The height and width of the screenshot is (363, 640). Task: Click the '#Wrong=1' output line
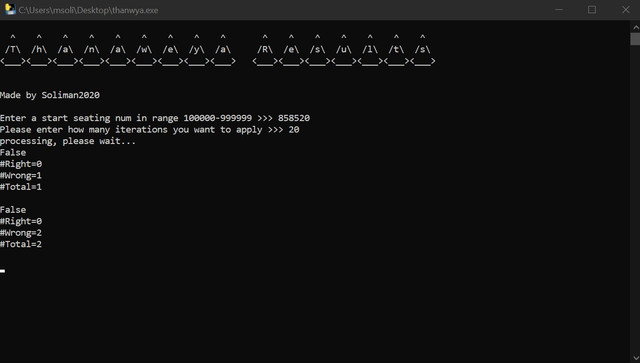pos(21,176)
